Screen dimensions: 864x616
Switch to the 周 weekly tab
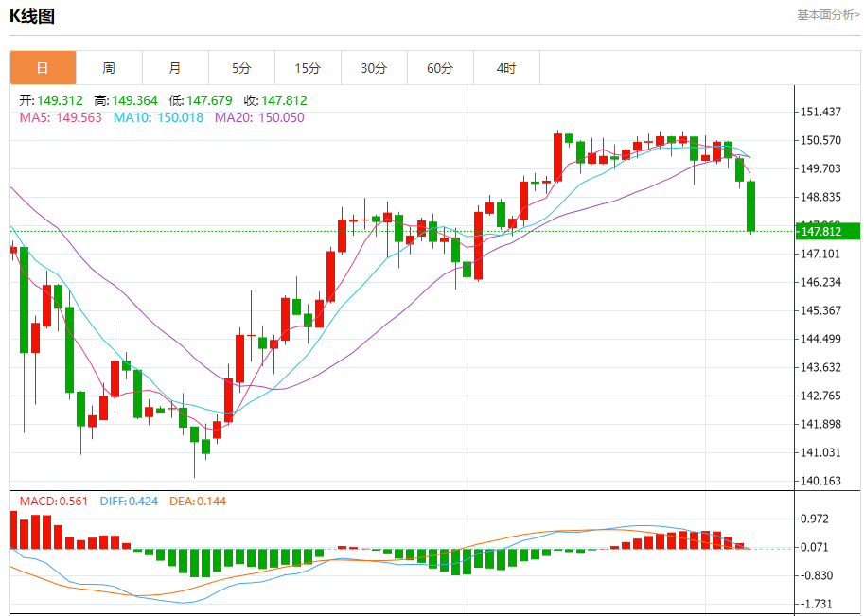click(109, 68)
